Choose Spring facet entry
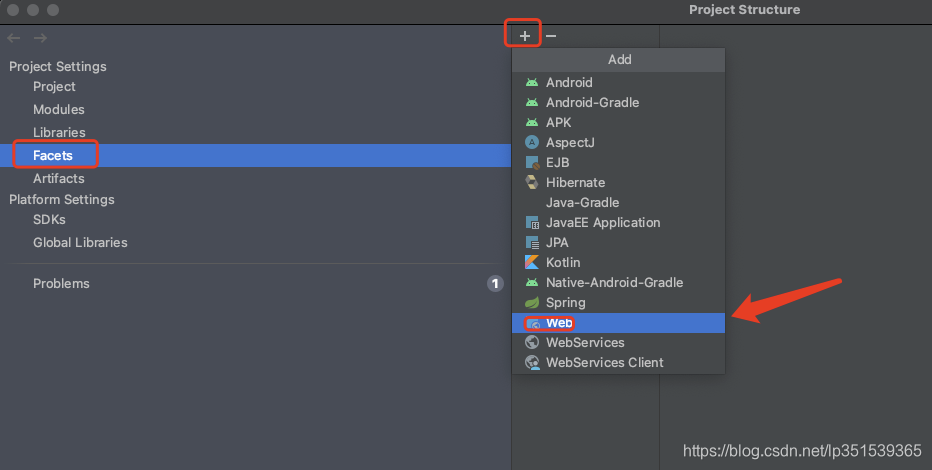The width and height of the screenshot is (932, 470). [x=618, y=302]
